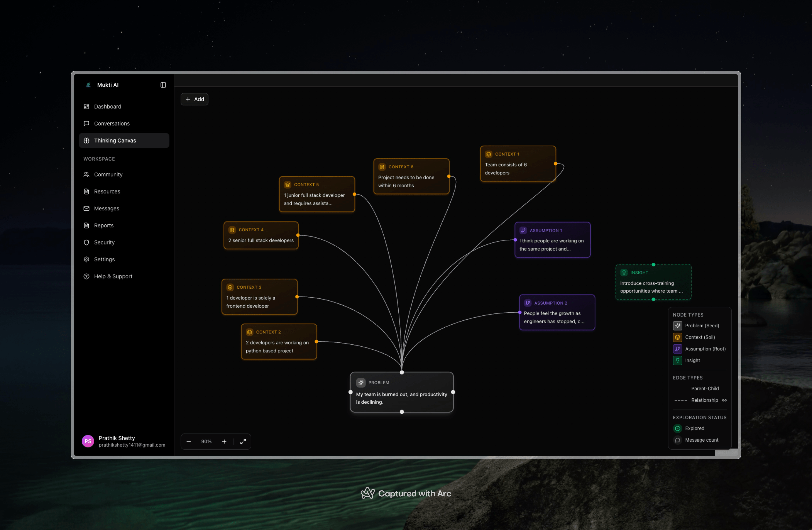
Task: Go to Settings in the sidebar
Action: point(104,259)
